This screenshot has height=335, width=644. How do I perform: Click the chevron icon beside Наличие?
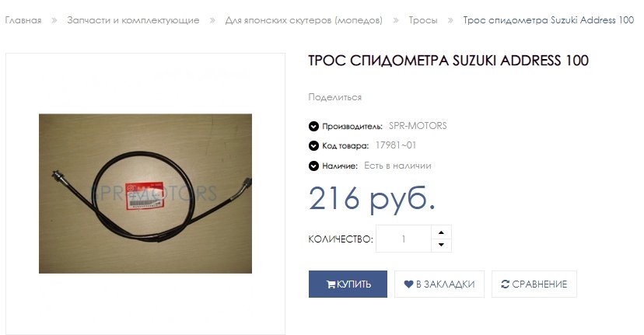pyautogui.click(x=313, y=166)
